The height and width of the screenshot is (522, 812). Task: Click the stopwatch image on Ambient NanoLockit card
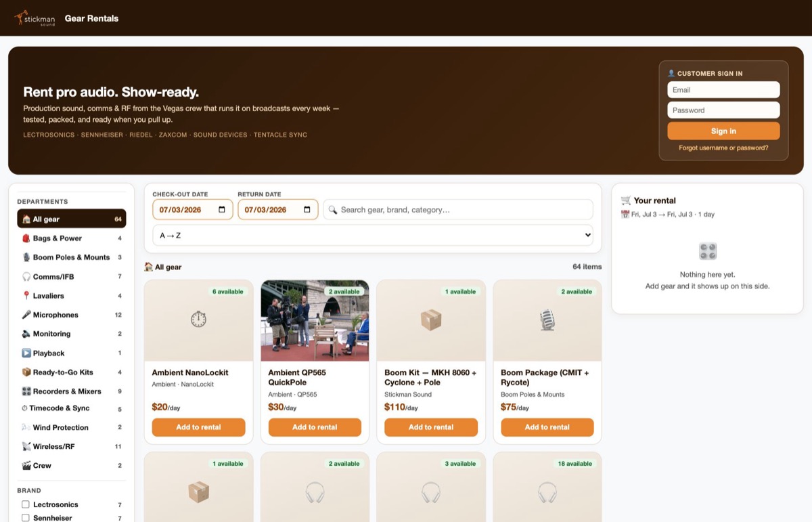tap(198, 319)
